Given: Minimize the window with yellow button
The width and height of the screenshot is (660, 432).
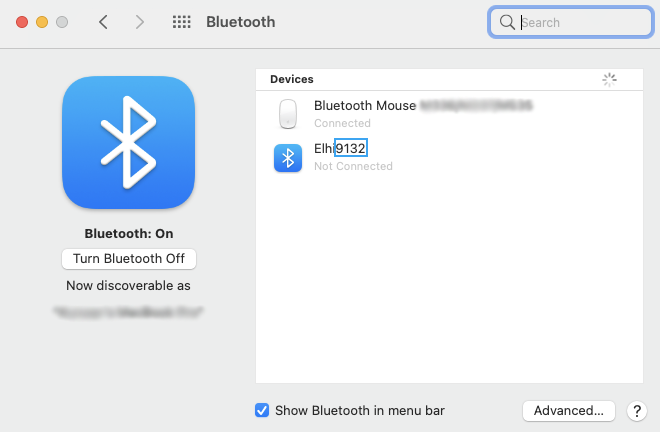Looking at the screenshot, I should pyautogui.click(x=41, y=22).
